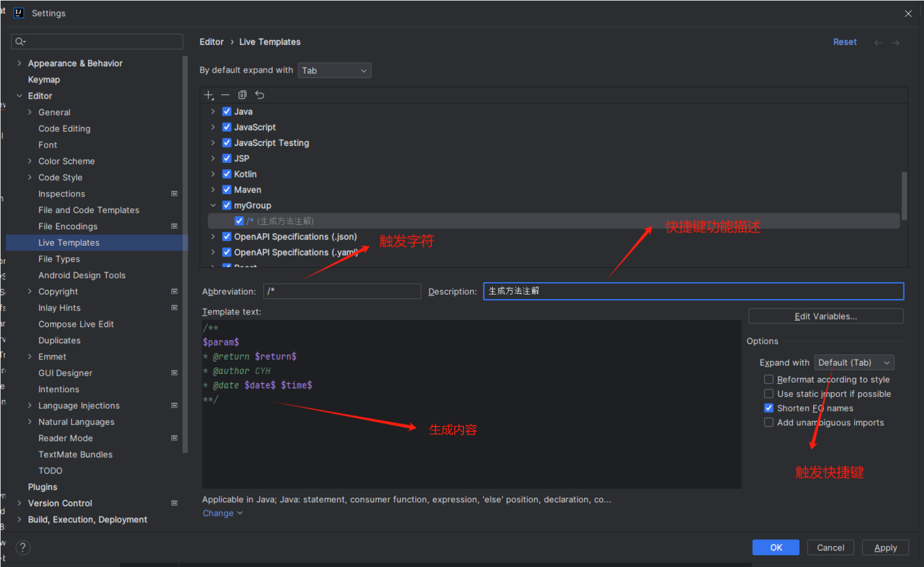The image size is (924, 567).
Task: Focus the Abbreviation input field
Action: click(342, 291)
